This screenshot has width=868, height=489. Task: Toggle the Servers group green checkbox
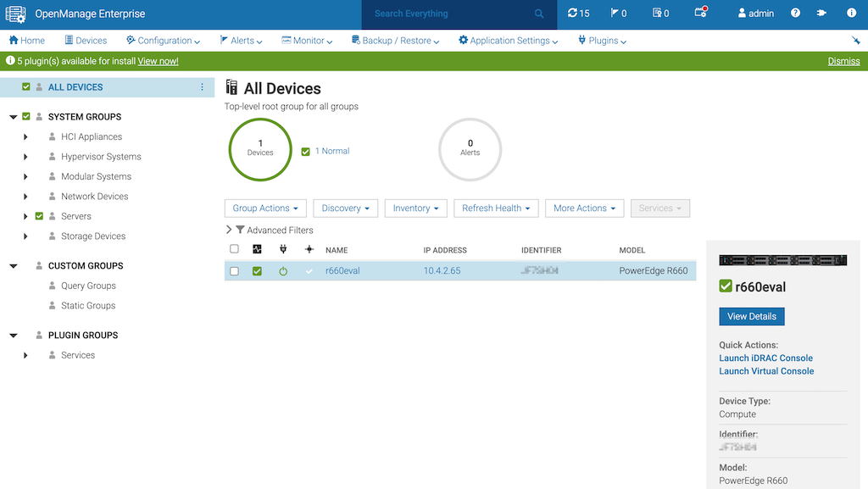[39, 216]
